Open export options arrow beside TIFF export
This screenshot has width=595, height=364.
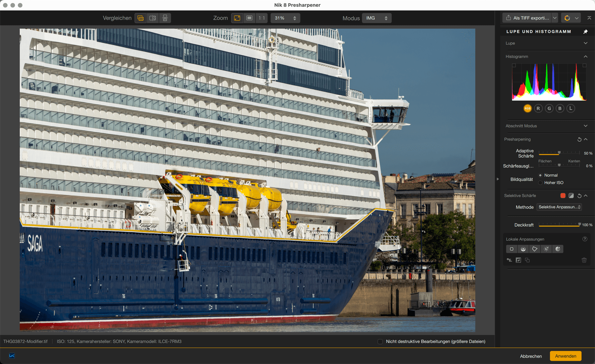tap(555, 18)
